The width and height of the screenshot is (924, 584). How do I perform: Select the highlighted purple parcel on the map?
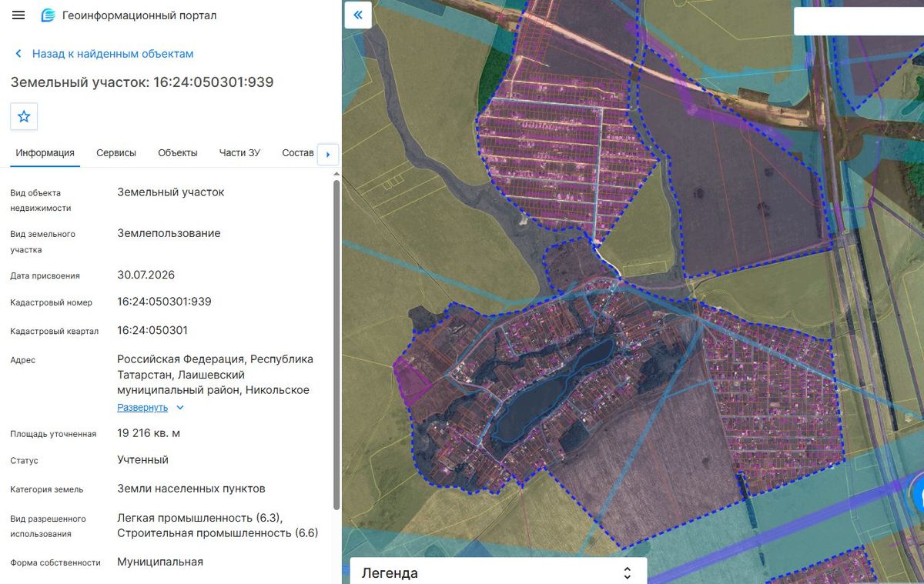click(410, 380)
